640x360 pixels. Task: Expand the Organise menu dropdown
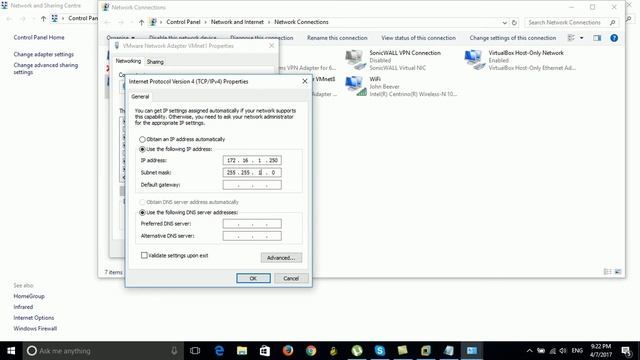(x=120, y=38)
